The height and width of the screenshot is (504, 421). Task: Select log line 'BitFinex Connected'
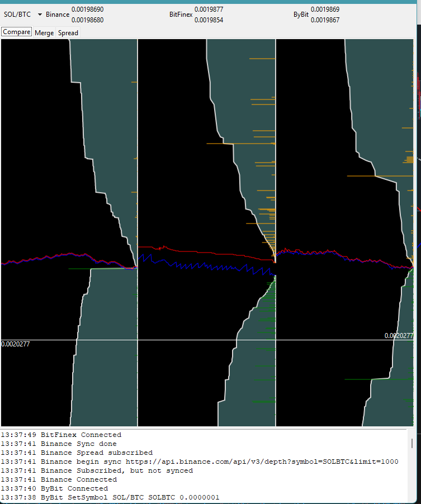[x=61, y=435]
